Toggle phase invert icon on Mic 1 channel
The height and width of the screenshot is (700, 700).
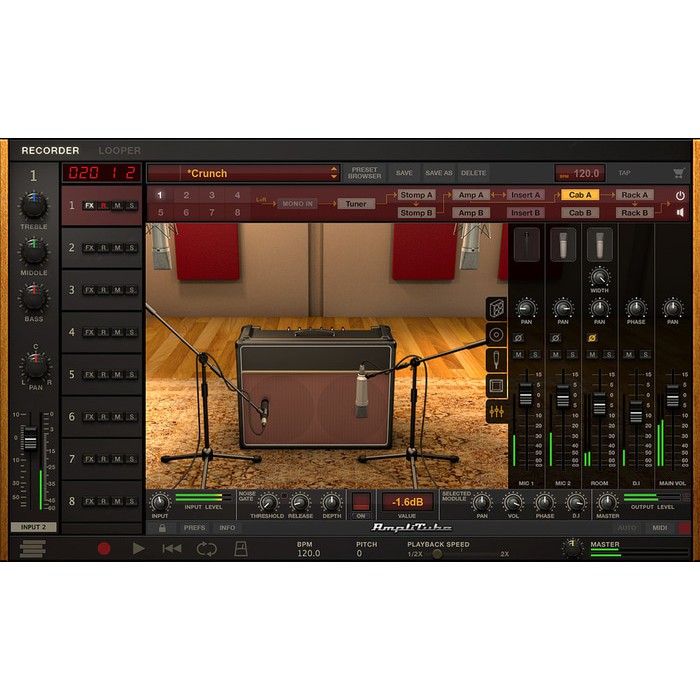click(x=518, y=338)
